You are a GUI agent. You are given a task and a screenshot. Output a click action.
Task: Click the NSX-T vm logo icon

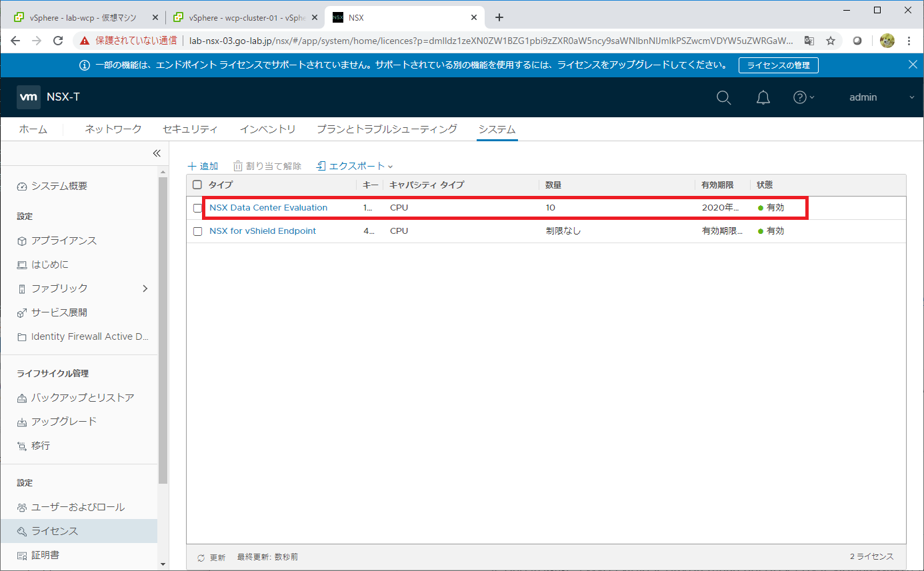click(29, 97)
